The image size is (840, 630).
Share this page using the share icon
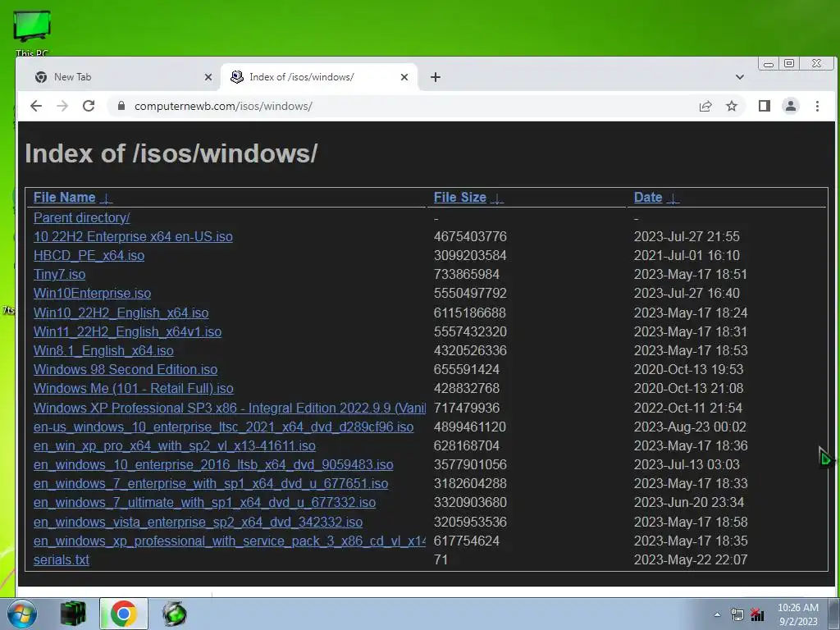(705, 106)
